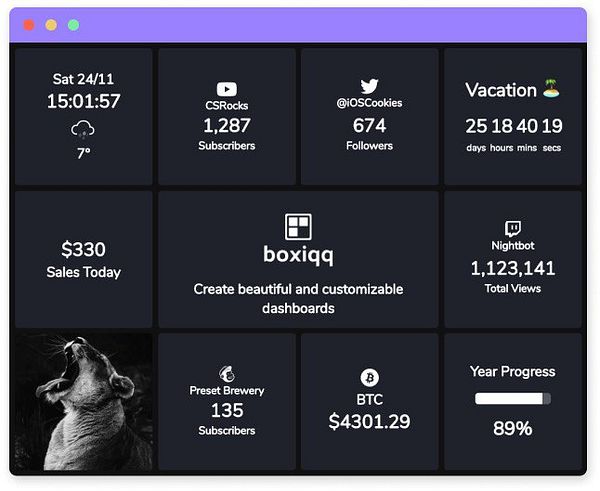600x491 pixels.
Task: Click the rain cloud weather icon
Action: (x=83, y=129)
